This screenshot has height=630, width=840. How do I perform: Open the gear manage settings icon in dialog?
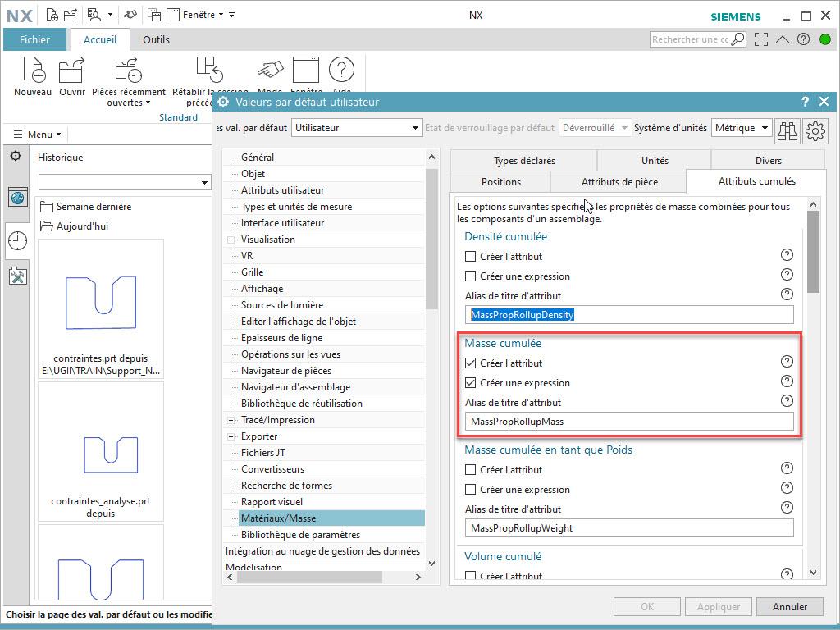(815, 129)
